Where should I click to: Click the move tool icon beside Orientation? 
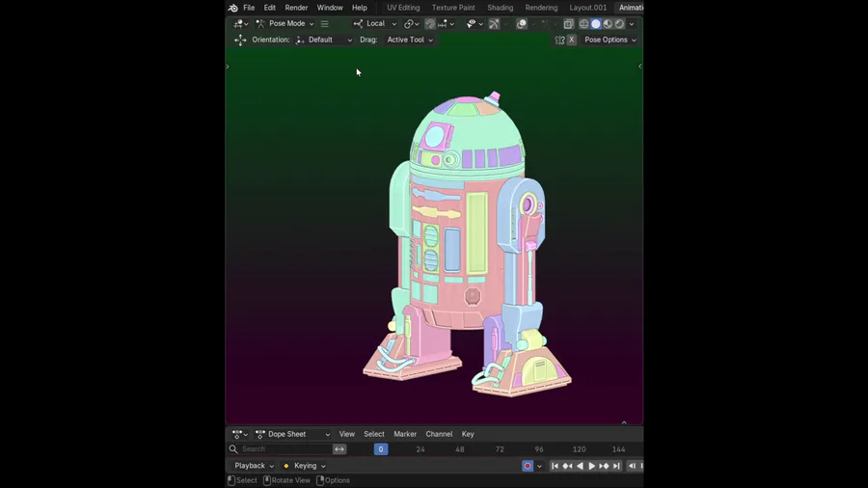coord(240,40)
